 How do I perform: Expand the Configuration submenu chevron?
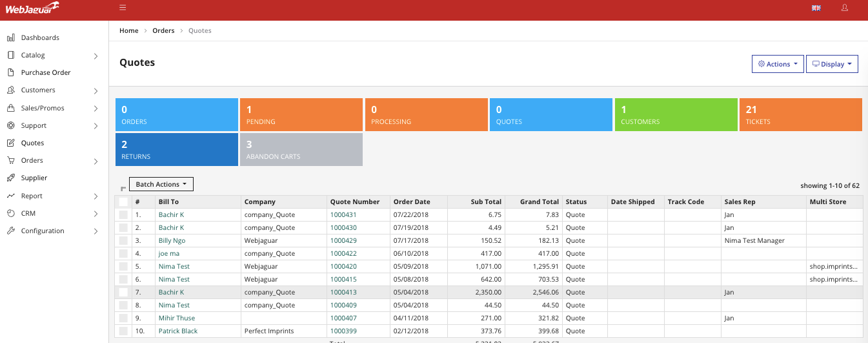coord(96,231)
